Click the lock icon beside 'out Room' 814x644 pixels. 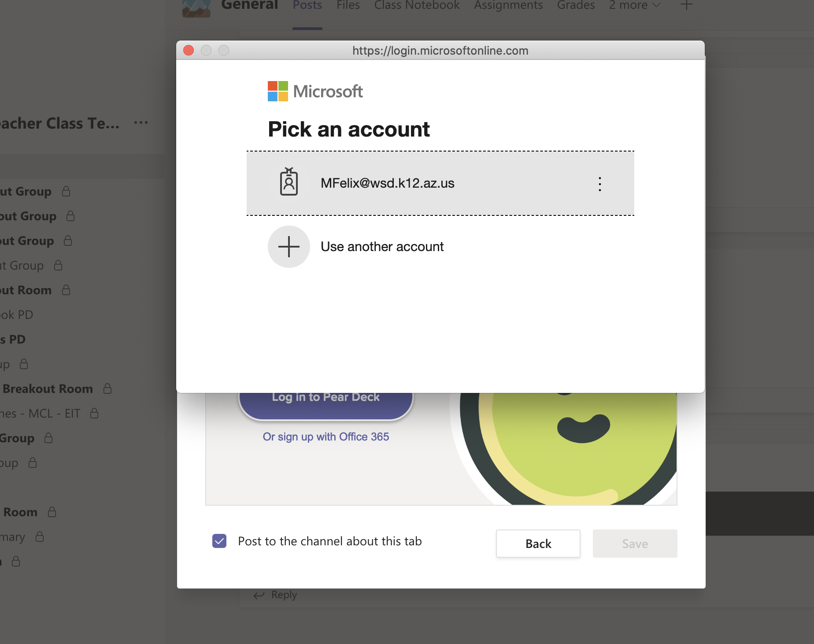pyautogui.click(x=66, y=290)
